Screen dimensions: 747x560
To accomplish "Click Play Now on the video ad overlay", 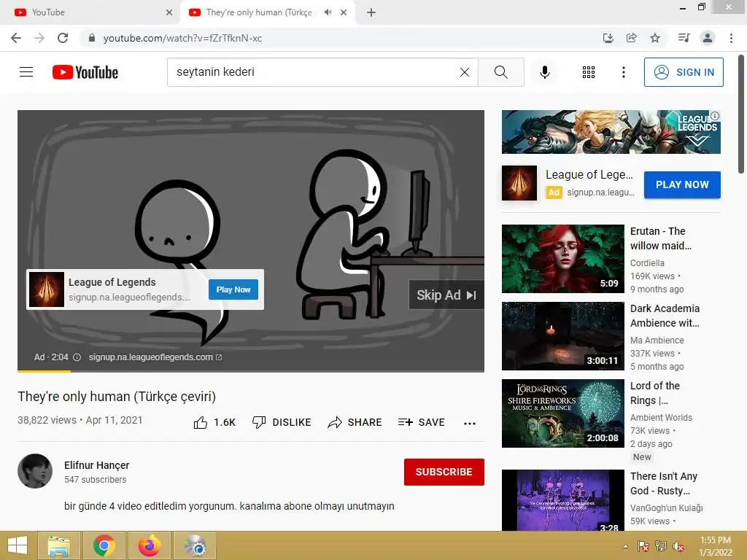I will (x=233, y=289).
